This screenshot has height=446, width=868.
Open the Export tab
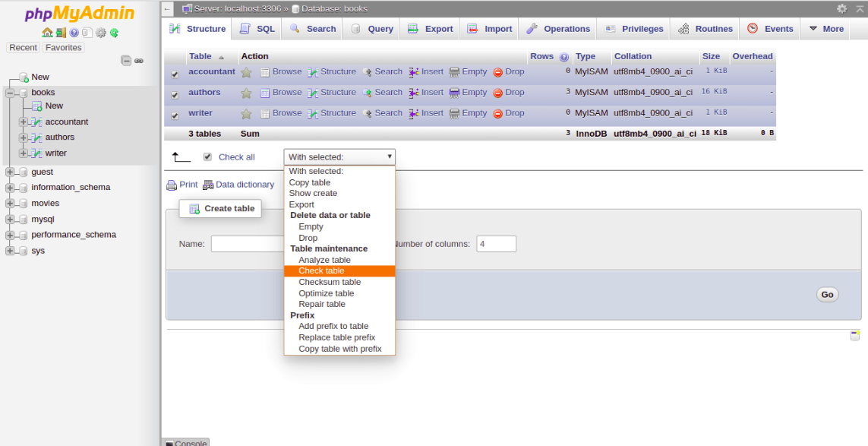click(430, 29)
